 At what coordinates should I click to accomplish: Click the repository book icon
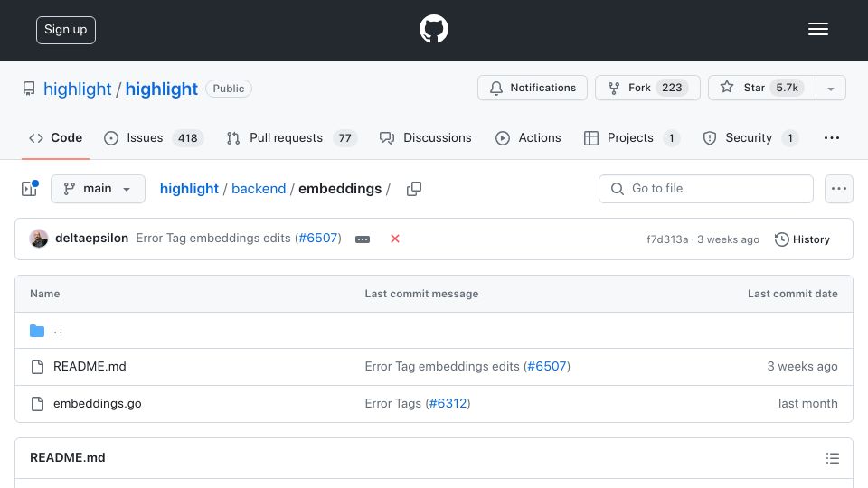(x=29, y=89)
